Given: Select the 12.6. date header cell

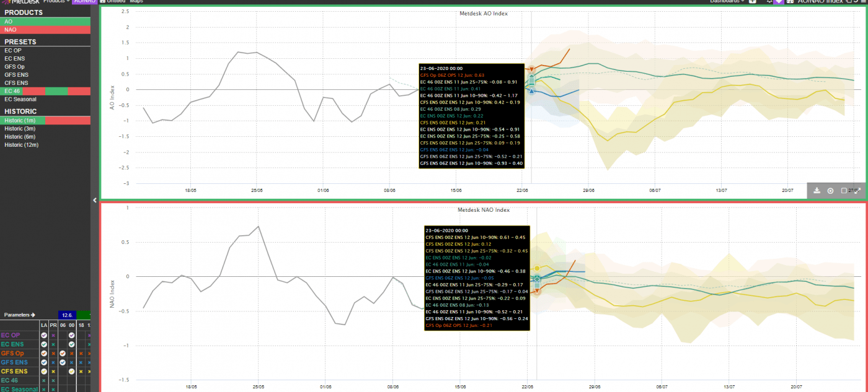Looking at the screenshot, I should click(67, 315).
